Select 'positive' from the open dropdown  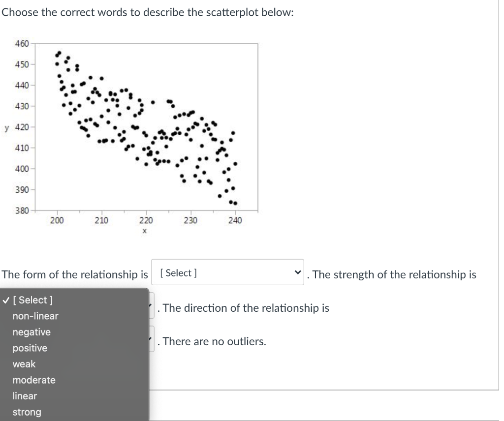pos(30,348)
